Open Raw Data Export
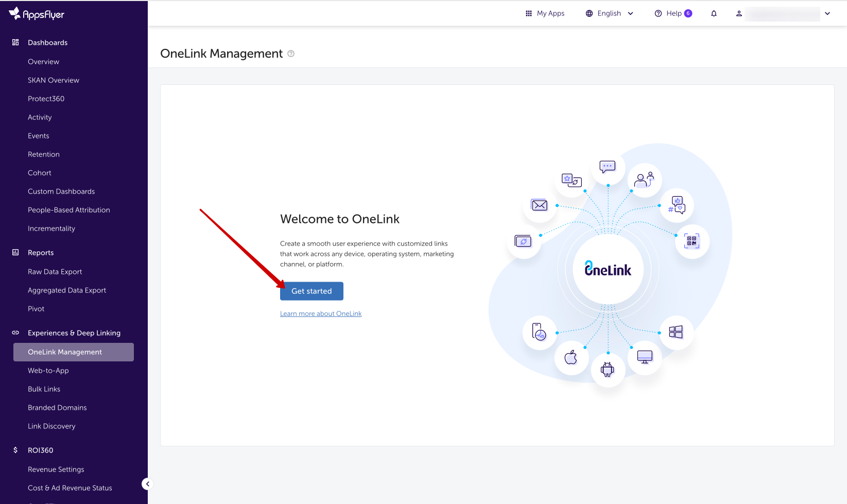Image resolution: width=847 pixels, height=504 pixels. [55, 271]
